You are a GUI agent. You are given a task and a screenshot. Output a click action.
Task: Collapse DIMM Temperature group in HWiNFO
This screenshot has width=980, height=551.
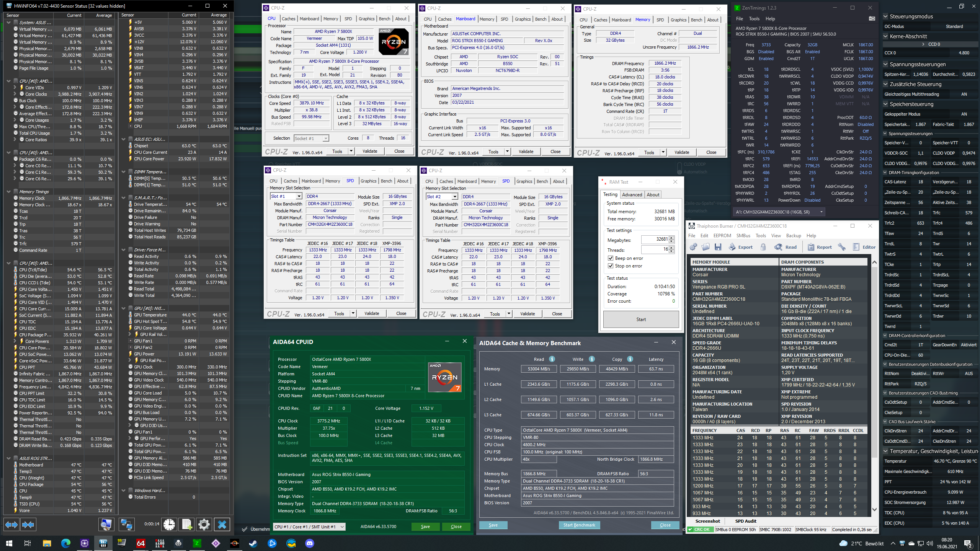coord(123,172)
